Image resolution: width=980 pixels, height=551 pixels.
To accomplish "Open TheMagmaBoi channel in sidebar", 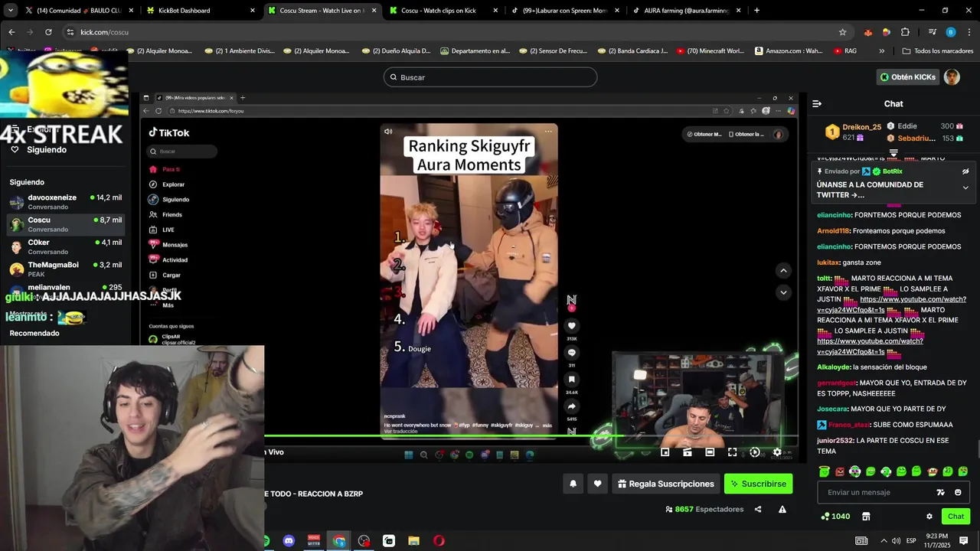I will [x=65, y=269].
